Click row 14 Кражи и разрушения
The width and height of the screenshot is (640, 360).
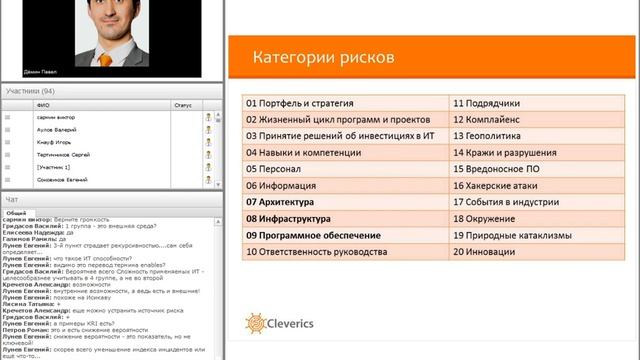(x=537, y=153)
